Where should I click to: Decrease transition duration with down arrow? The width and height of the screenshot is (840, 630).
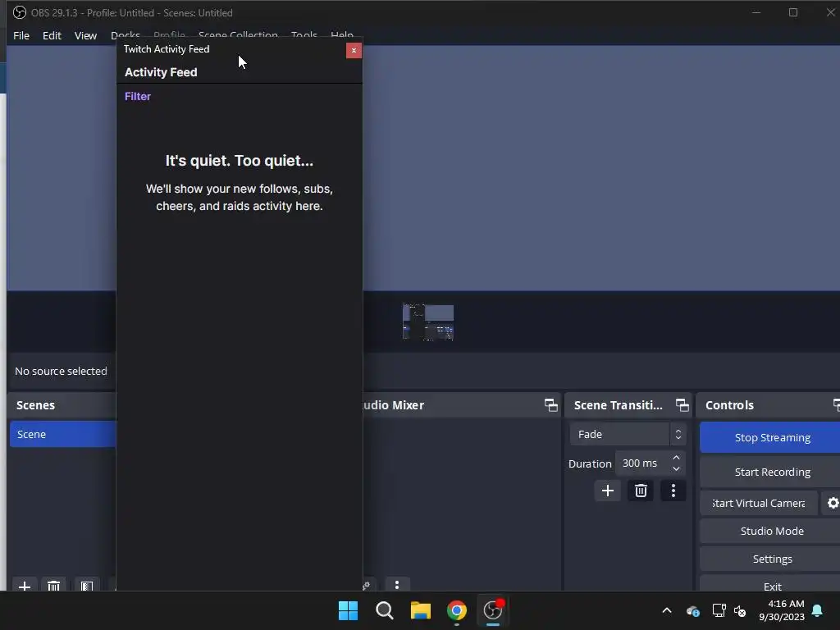click(676, 468)
